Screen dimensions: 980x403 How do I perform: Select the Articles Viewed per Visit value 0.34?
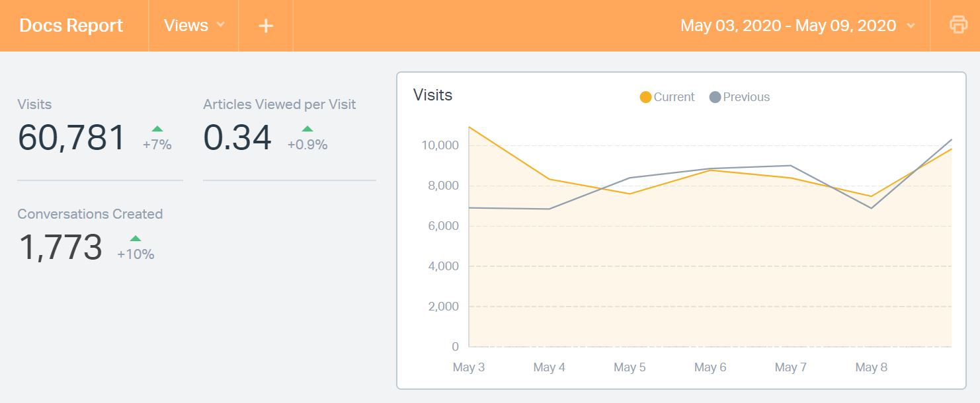237,138
